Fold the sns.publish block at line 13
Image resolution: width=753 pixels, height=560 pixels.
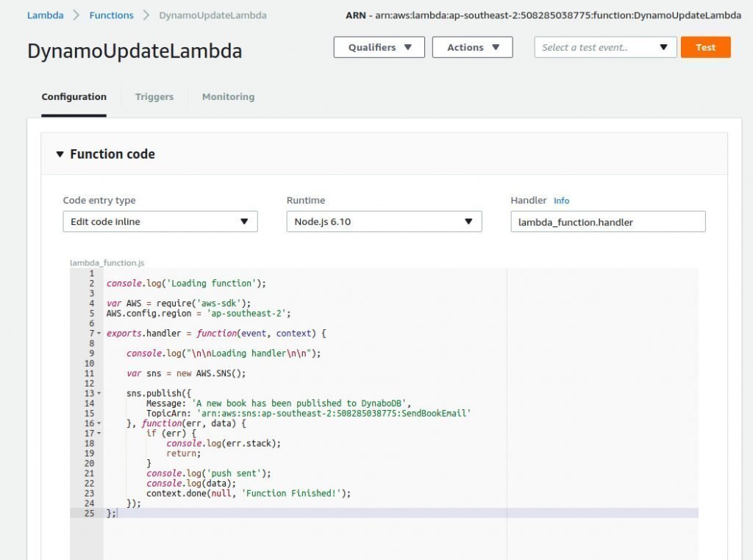pyautogui.click(x=99, y=393)
